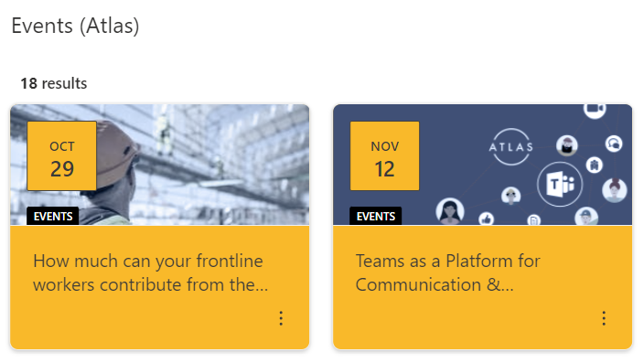Select the NOV 12 date badge

385,156
